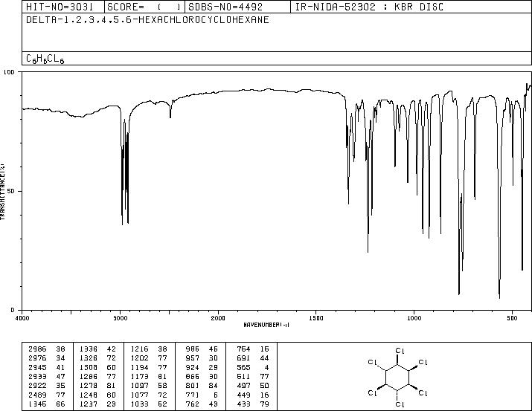Highlight the 924 peak row
Image resolution: width=532 pixels, height=411 pixels.
tap(202, 367)
